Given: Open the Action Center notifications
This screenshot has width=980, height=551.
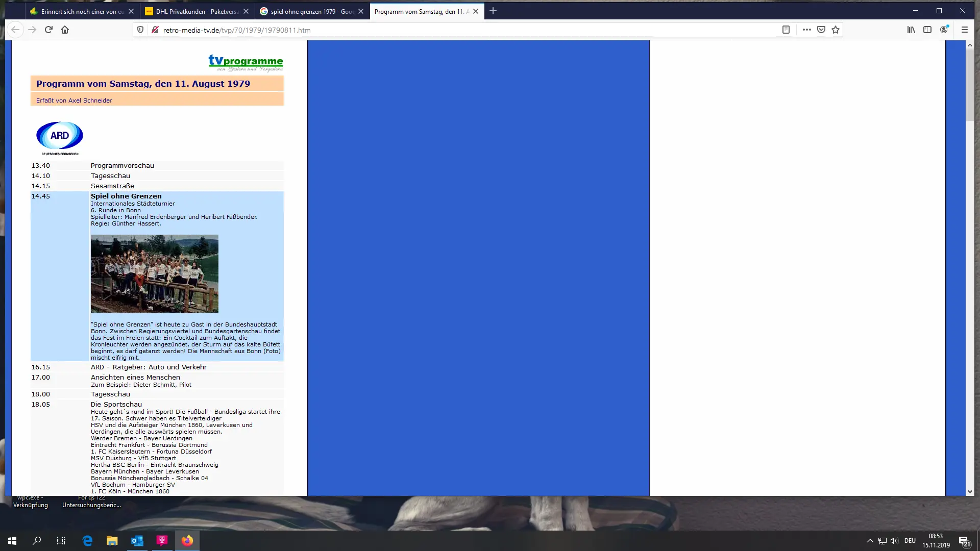Looking at the screenshot, I should [964, 541].
